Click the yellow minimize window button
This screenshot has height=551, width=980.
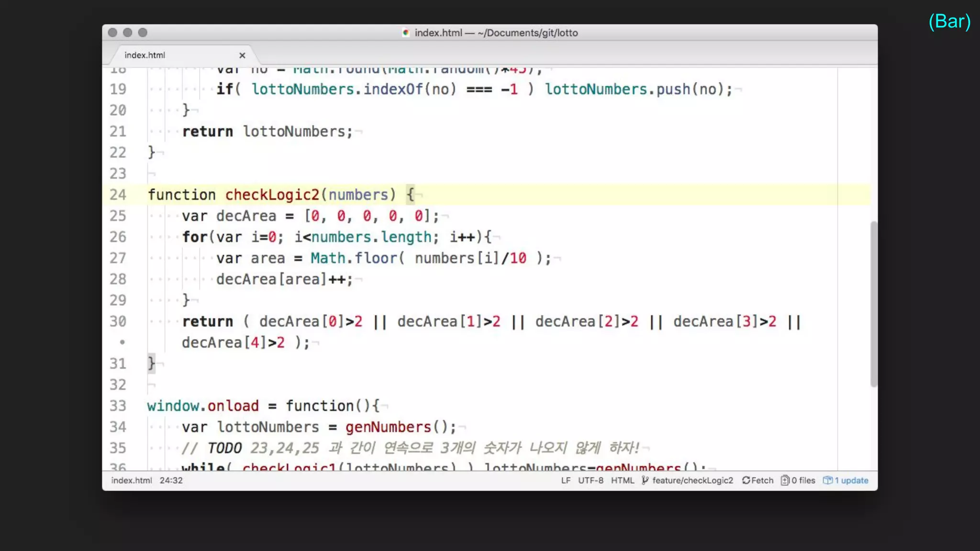pos(127,33)
